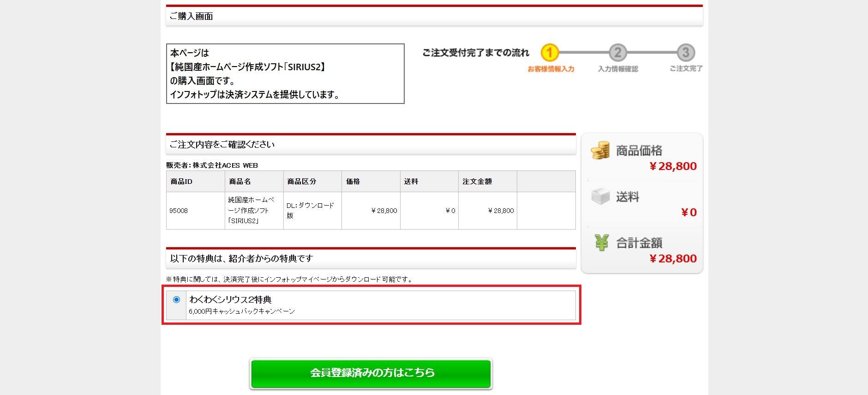Click the わくわくシリウス2特典 label
Screen dimensions: 868x395
coord(230,299)
